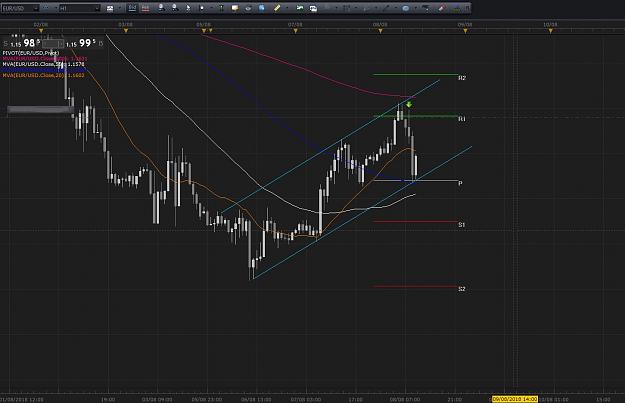The height and width of the screenshot is (403, 625).
Task: Click the green down arrow marker on chart
Action: click(x=409, y=105)
